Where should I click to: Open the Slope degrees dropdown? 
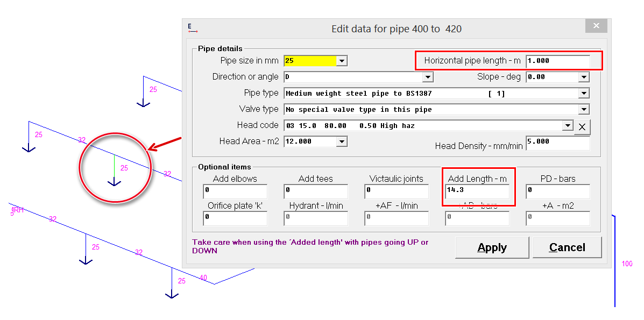click(584, 77)
